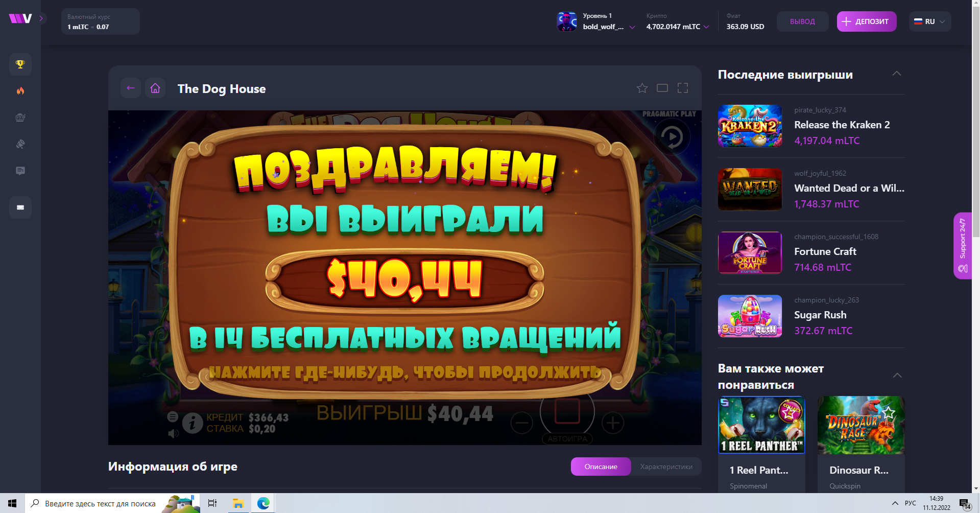This screenshot has height=513, width=980.
Task: Open the flame hot games sidebar icon
Action: point(20,91)
